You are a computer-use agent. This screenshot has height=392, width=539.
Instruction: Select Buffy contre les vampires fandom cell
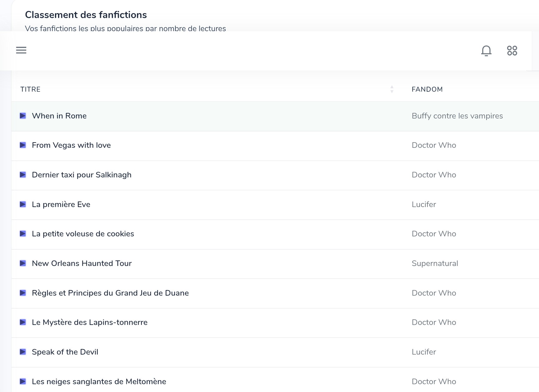point(457,116)
